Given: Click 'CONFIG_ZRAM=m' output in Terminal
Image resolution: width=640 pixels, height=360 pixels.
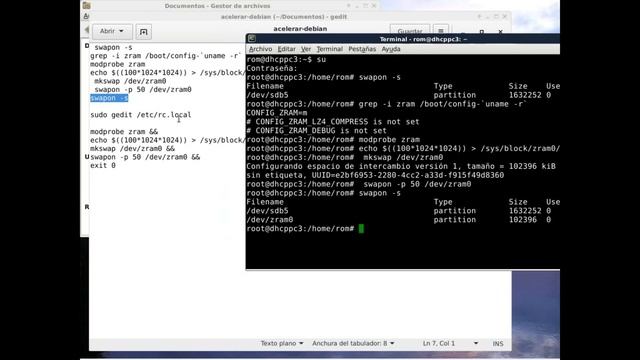Looking at the screenshot, I should tap(277, 113).
